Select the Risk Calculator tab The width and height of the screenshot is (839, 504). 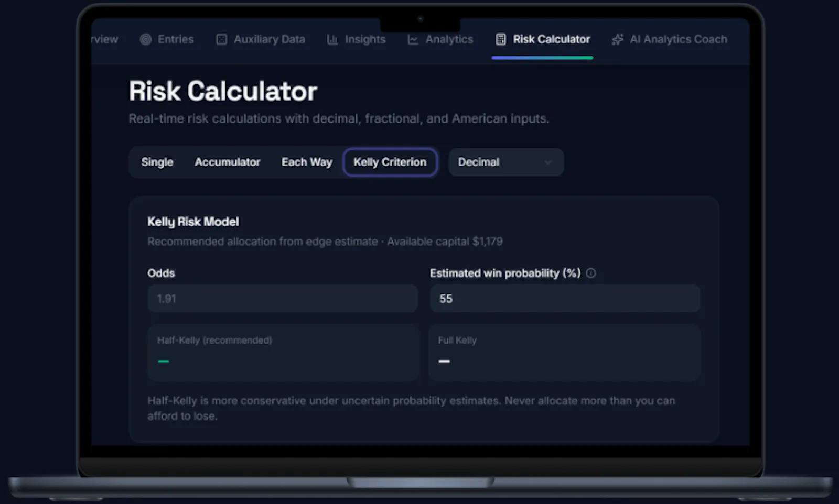pos(543,39)
